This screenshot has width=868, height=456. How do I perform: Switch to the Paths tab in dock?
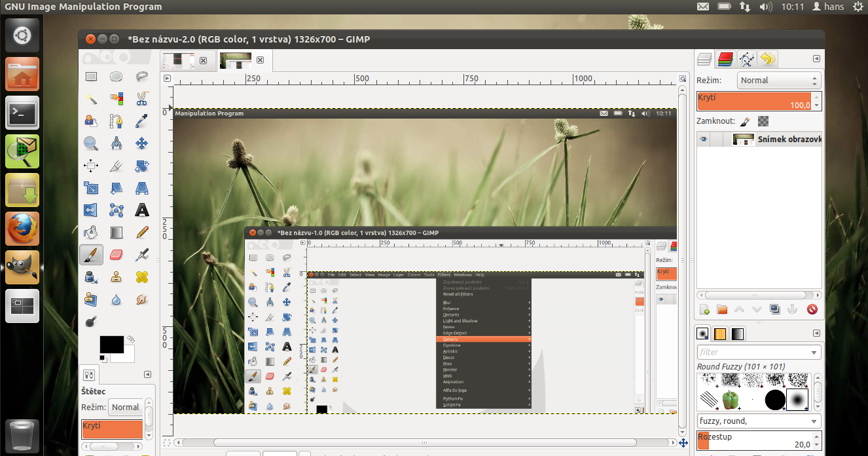pyautogui.click(x=746, y=59)
